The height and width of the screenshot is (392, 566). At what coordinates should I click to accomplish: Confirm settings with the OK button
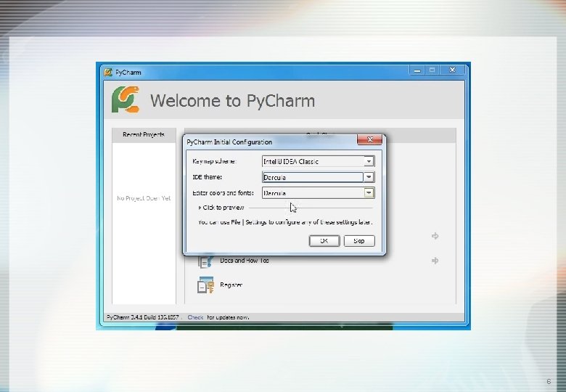pos(324,241)
